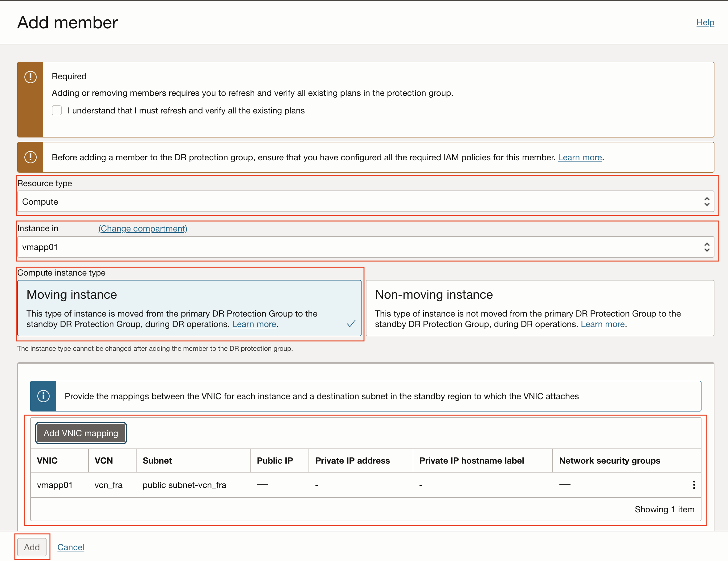Open the vmapp01 row actions kebab menu

coord(694,485)
